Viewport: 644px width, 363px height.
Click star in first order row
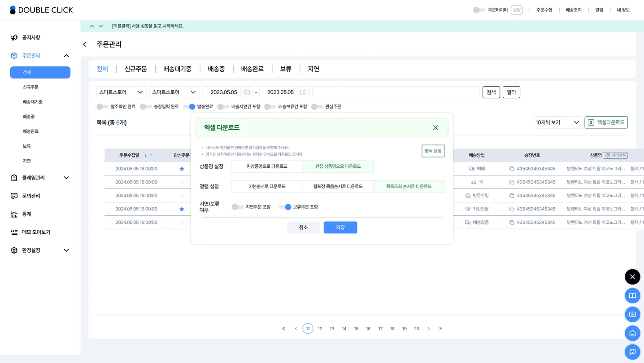coord(182,169)
